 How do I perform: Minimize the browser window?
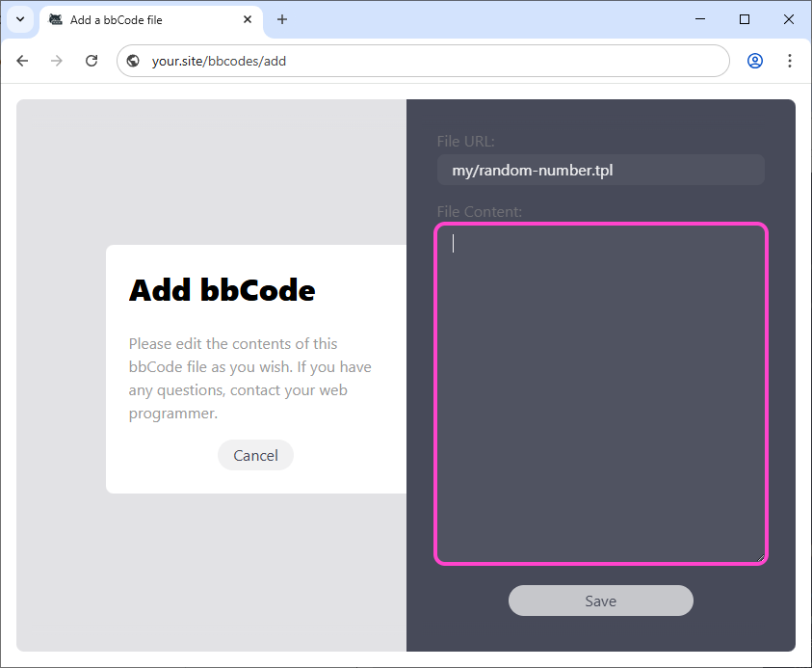(x=700, y=19)
